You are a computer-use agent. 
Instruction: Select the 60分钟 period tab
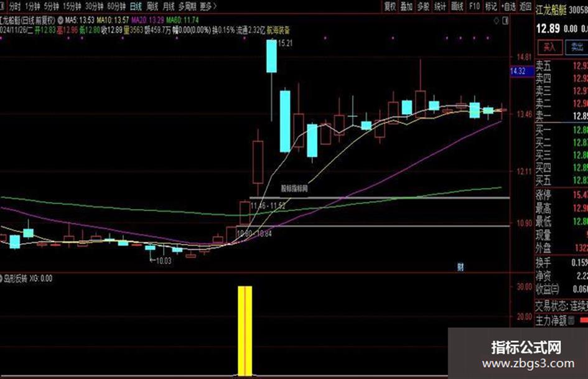116,6
